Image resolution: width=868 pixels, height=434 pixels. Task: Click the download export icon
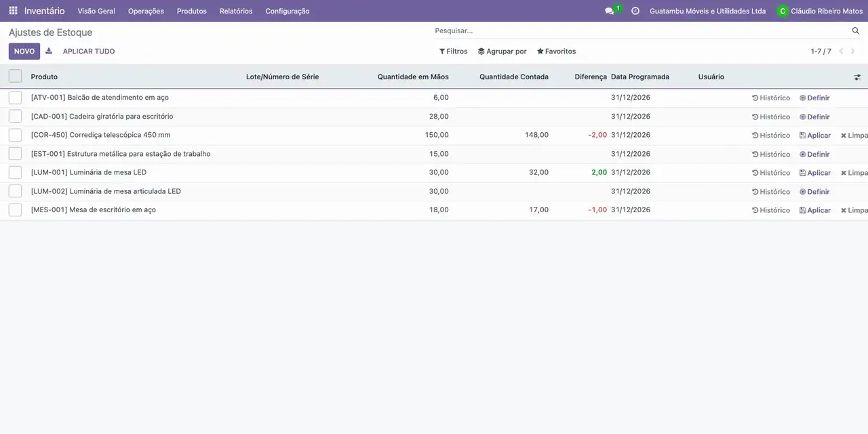coord(49,51)
